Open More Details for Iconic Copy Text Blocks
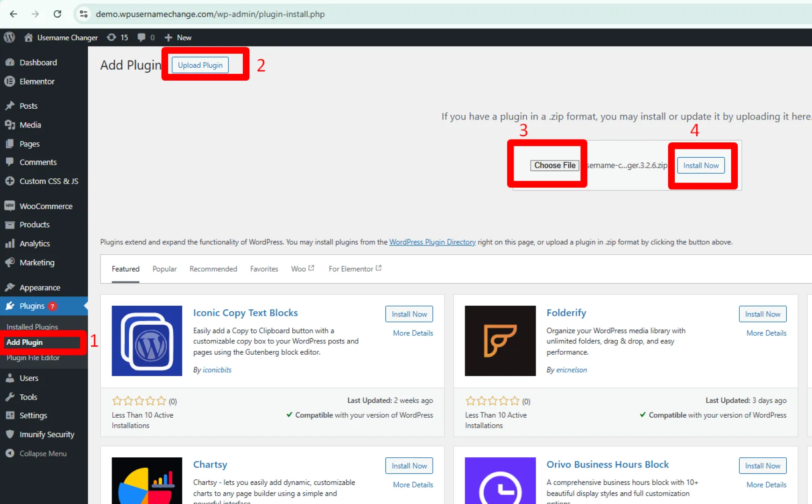This screenshot has height=504, width=812. tap(413, 333)
